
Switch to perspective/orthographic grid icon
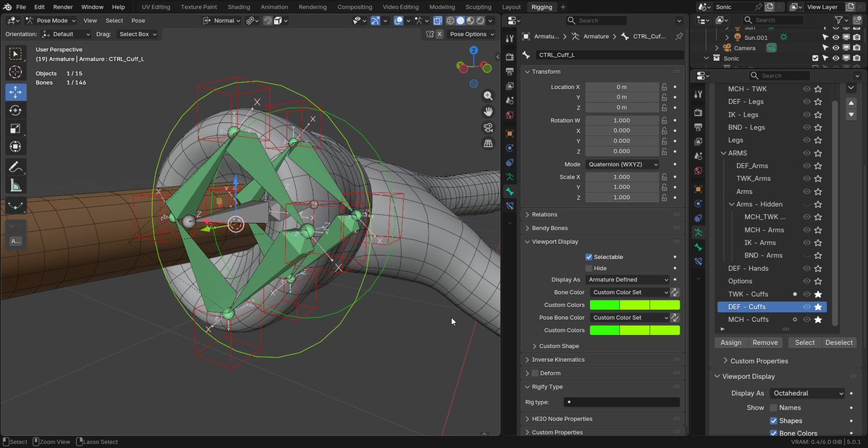[489, 144]
